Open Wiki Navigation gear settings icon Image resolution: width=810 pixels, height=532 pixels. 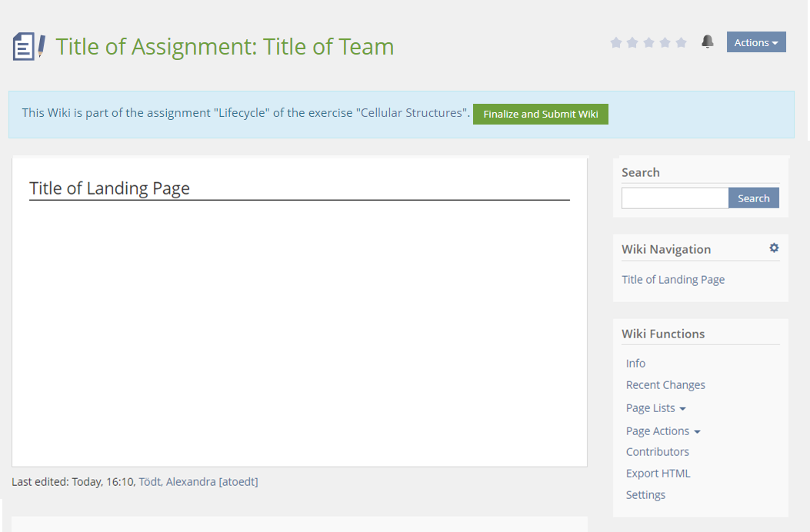click(774, 248)
